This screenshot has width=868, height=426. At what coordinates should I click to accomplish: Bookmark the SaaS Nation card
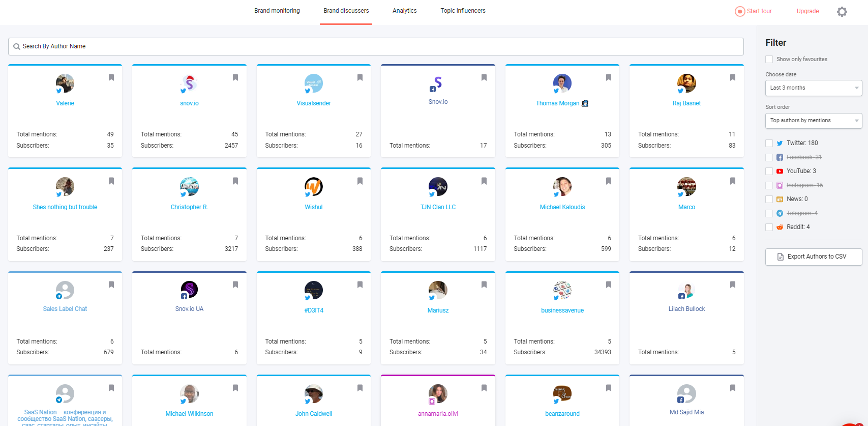111,388
